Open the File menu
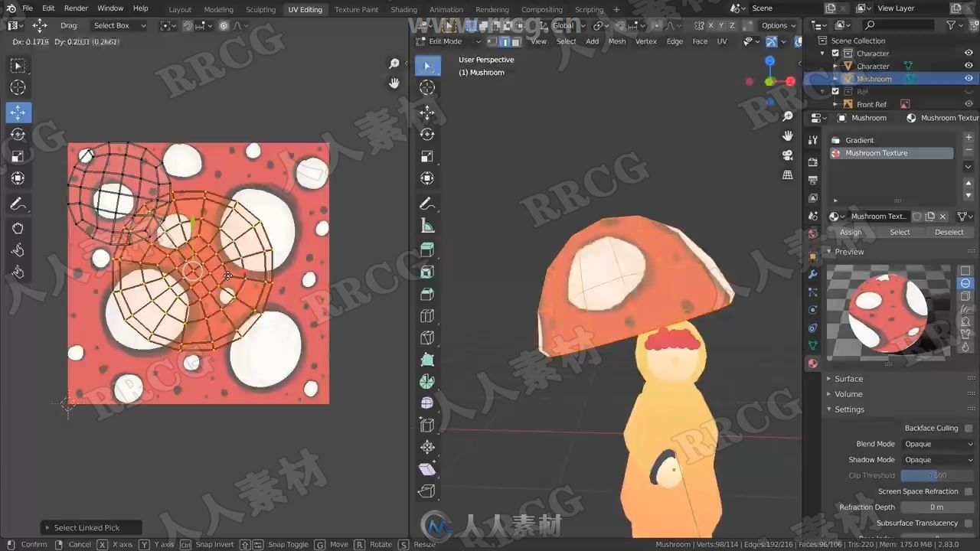Viewport: 980px width, 551px height. coord(28,8)
